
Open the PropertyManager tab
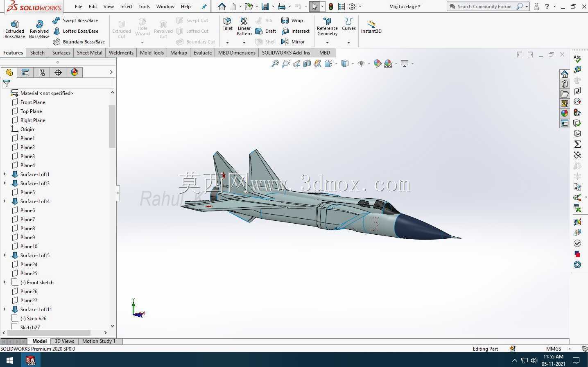pos(25,72)
